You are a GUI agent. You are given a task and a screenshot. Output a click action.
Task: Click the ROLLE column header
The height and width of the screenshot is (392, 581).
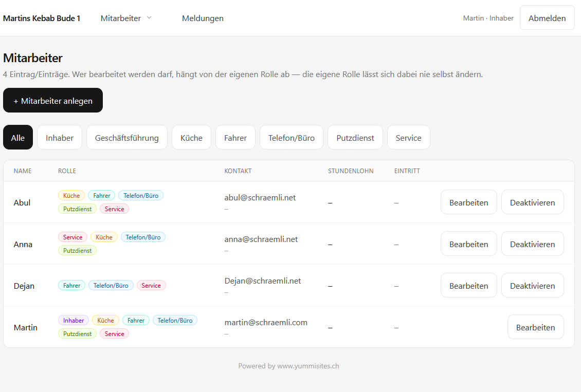67,171
